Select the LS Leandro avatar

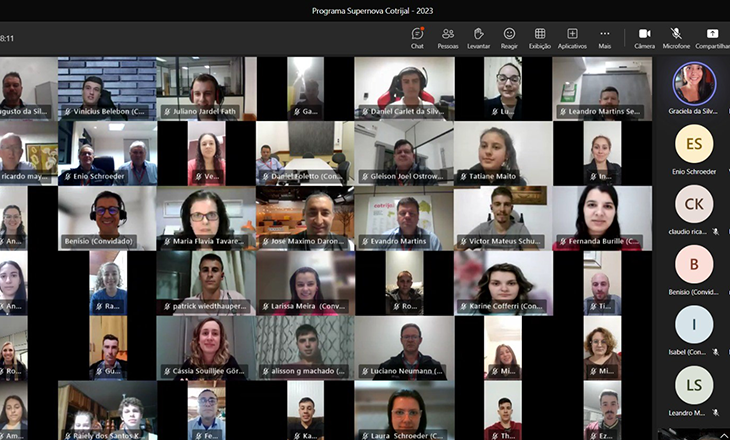pos(694,385)
